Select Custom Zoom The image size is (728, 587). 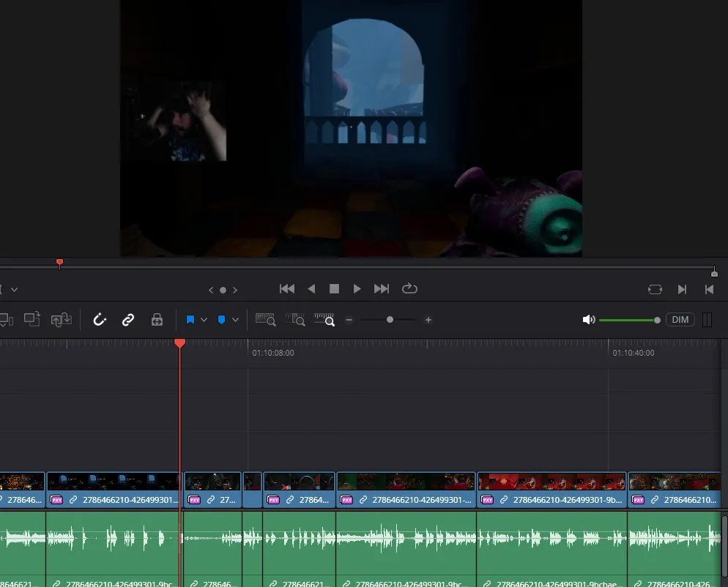[324, 320]
